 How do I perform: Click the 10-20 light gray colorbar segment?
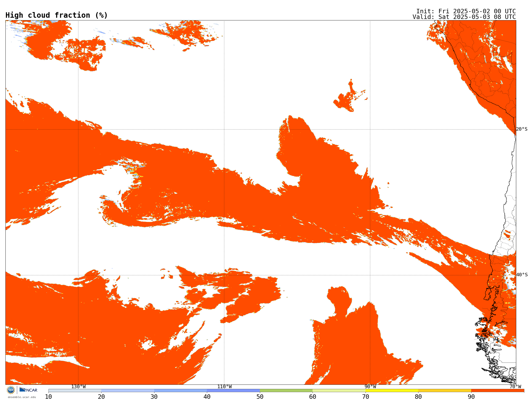(x=75, y=391)
